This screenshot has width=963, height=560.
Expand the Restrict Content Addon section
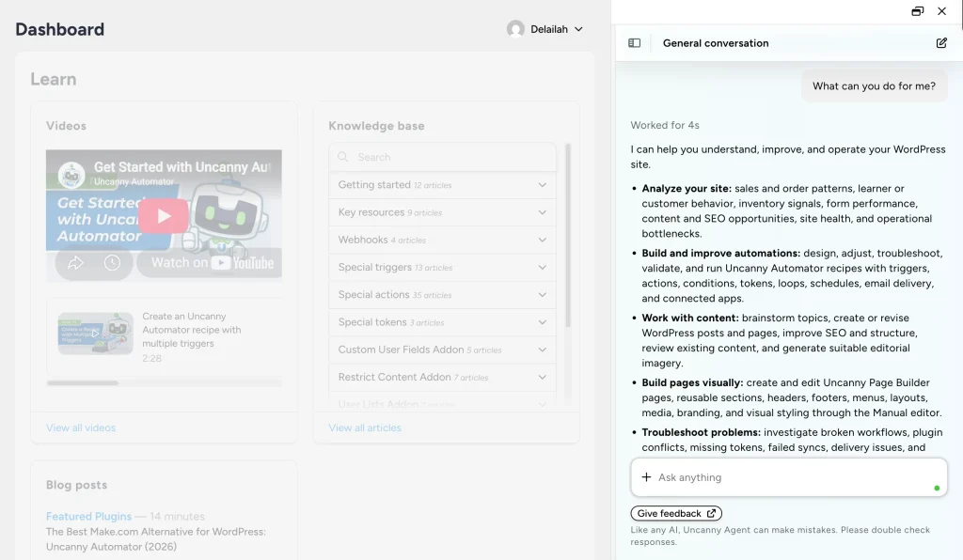coord(442,377)
